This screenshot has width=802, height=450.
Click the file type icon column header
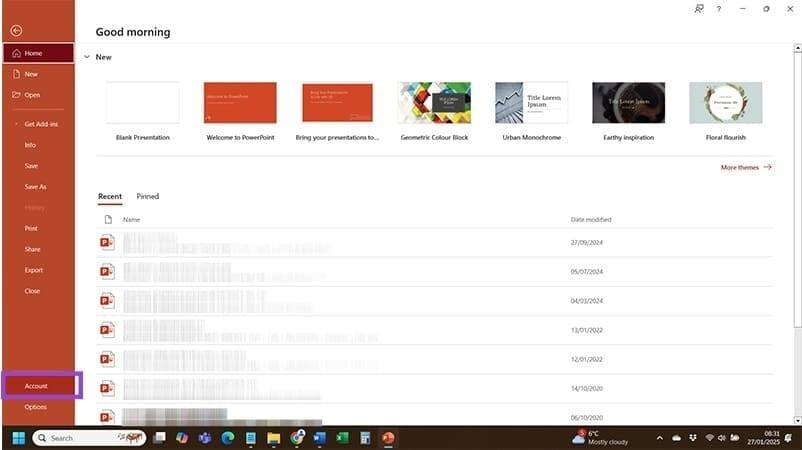[108, 220]
